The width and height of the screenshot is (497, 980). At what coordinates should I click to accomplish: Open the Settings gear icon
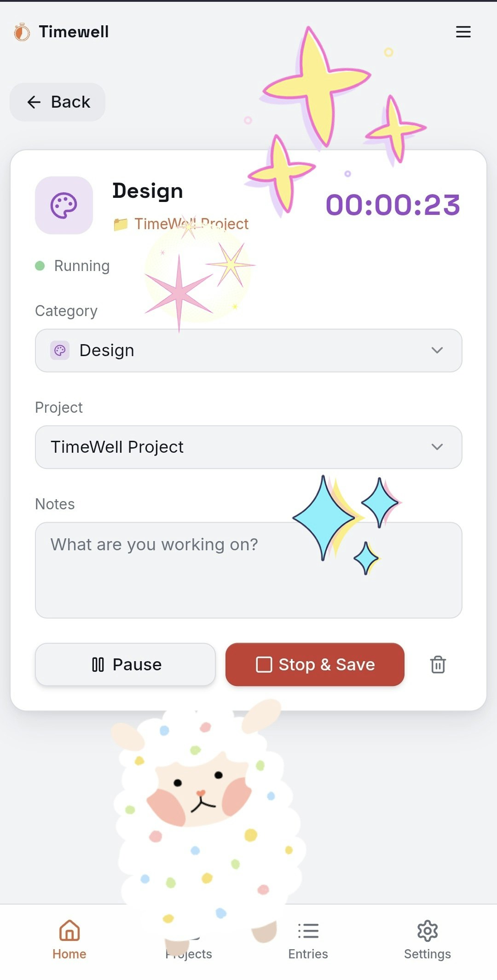tap(427, 931)
